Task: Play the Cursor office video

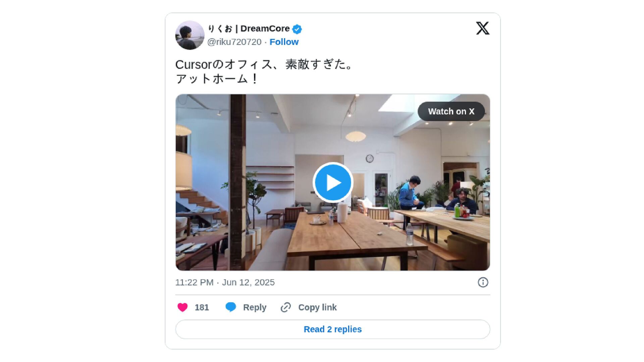Action: pyautogui.click(x=333, y=182)
